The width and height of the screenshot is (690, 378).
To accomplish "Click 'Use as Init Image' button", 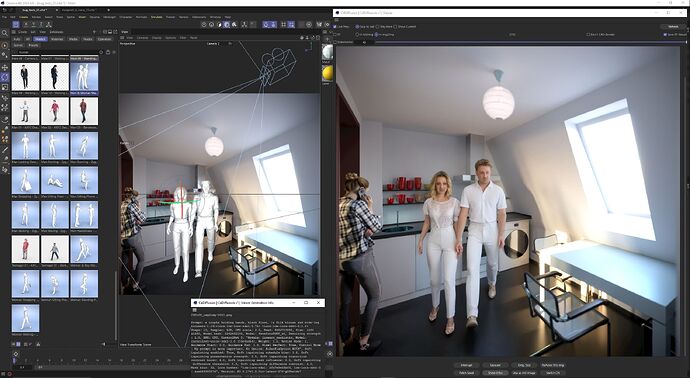I will 524,373.
